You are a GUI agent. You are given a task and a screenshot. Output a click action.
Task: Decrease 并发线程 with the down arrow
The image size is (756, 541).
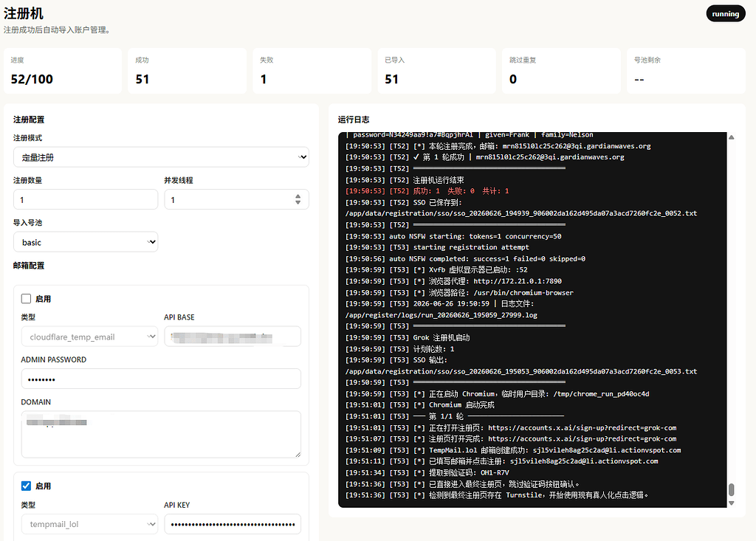(x=298, y=202)
